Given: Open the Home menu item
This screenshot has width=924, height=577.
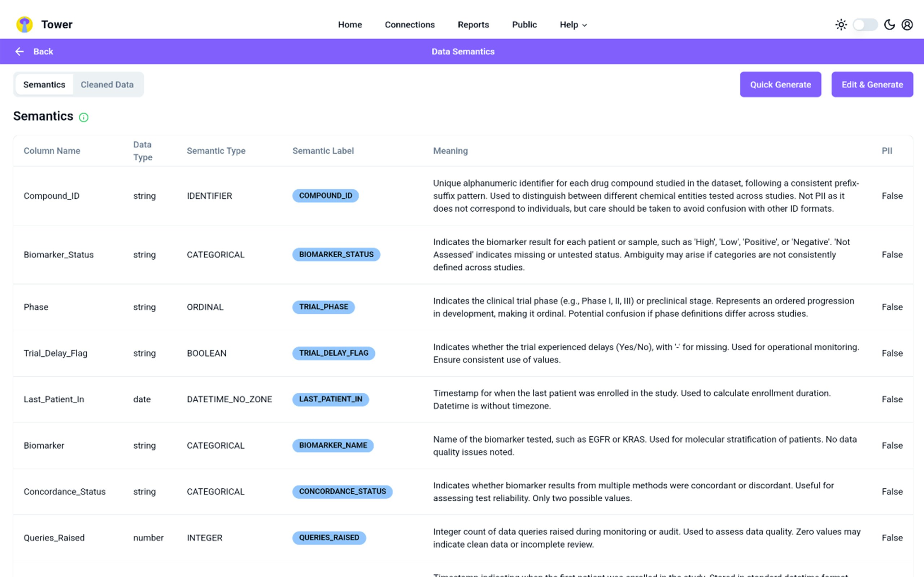Looking at the screenshot, I should click(x=350, y=25).
